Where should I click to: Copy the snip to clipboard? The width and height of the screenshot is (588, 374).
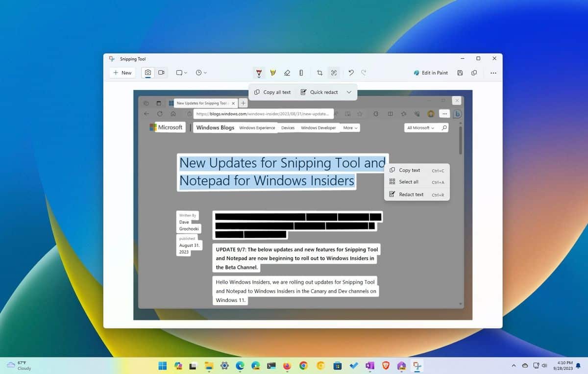pyautogui.click(x=474, y=73)
